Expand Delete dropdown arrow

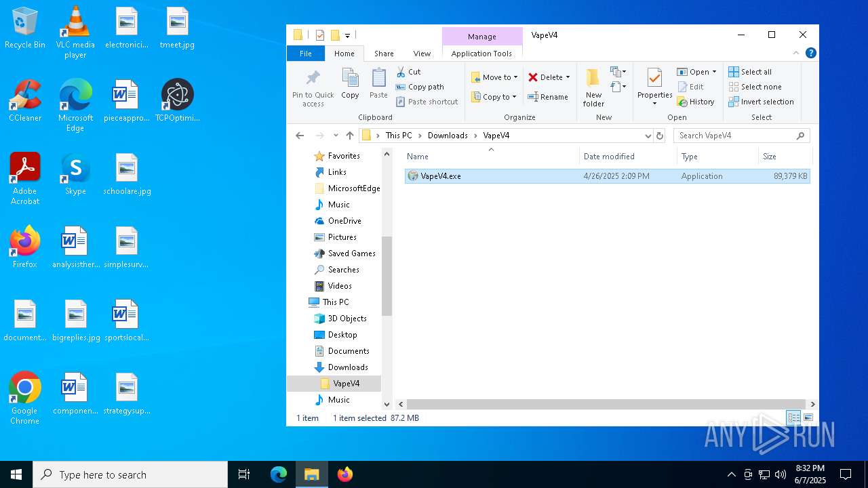point(568,77)
